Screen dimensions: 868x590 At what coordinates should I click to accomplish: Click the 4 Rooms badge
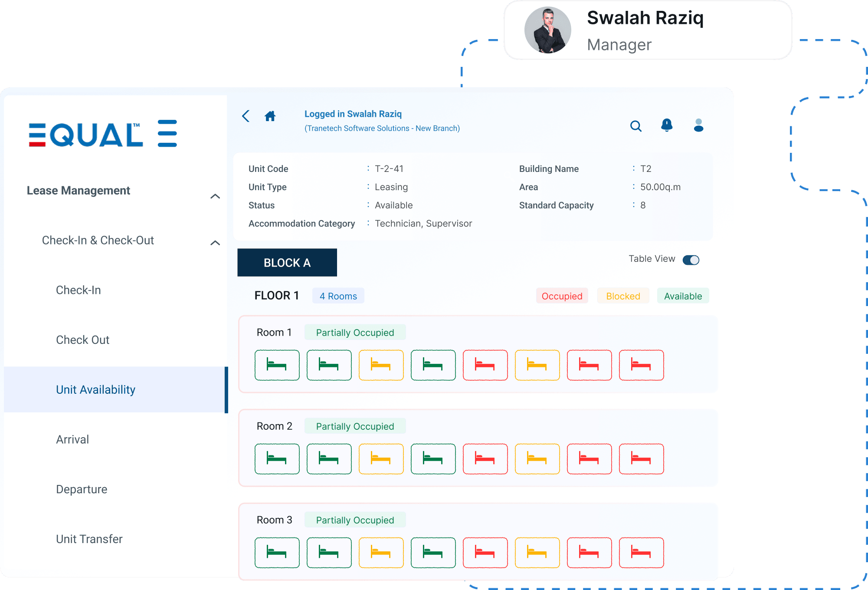point(338,296)
